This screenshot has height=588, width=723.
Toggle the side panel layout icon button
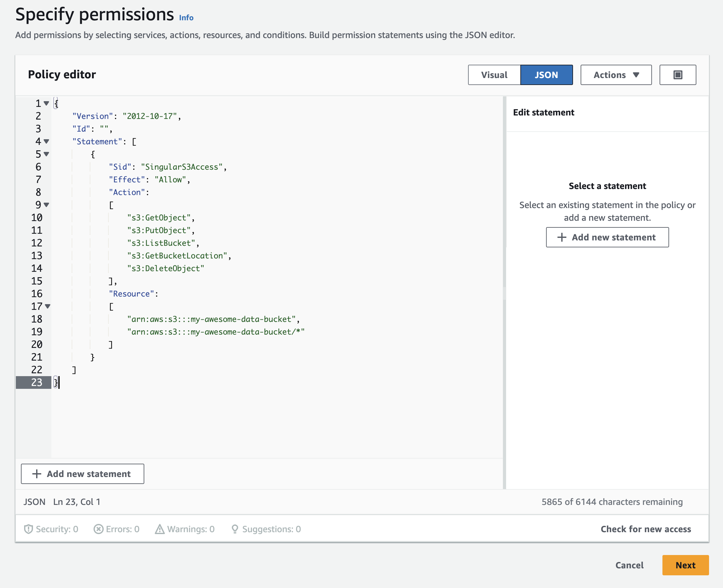(678, 75)
